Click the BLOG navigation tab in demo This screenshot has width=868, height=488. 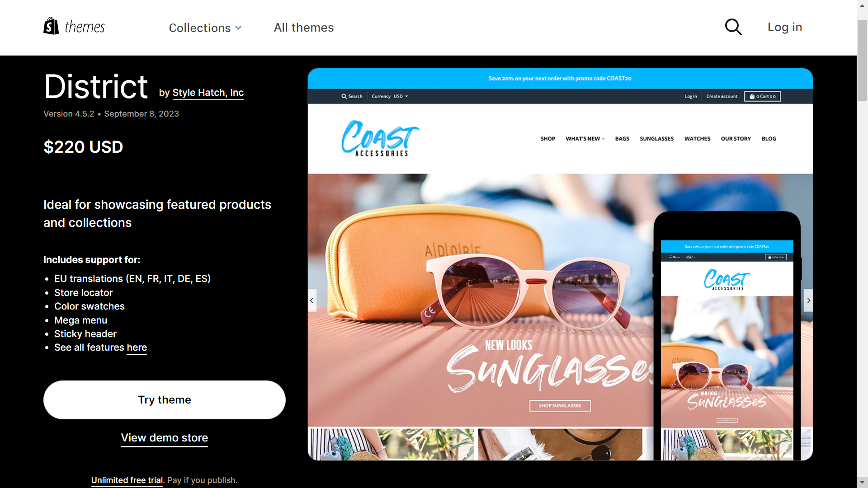pyautogui.click(x=769, y=138)
